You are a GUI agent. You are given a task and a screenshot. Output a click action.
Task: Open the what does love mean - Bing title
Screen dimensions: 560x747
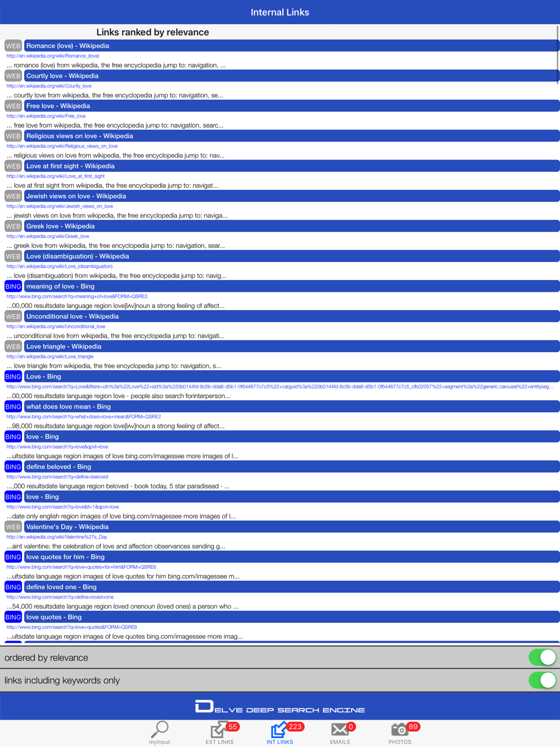292,407
